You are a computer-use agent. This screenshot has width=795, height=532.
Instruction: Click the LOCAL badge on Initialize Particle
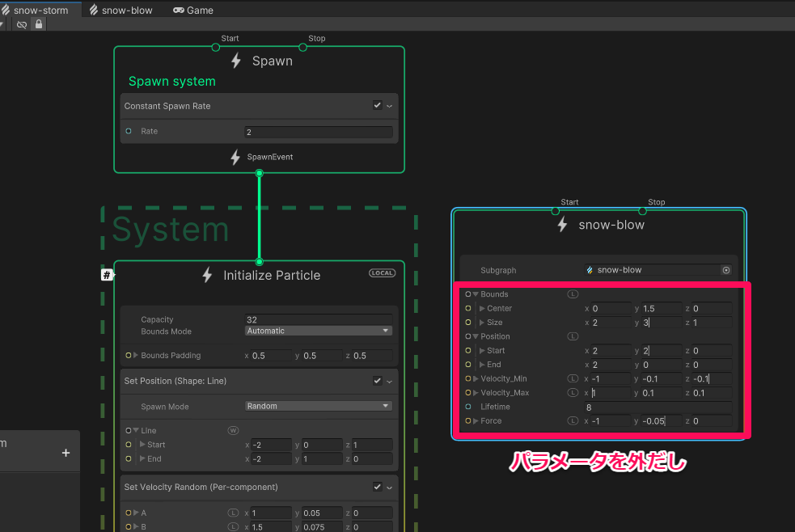pyautogui.click(x=381, y=272)
